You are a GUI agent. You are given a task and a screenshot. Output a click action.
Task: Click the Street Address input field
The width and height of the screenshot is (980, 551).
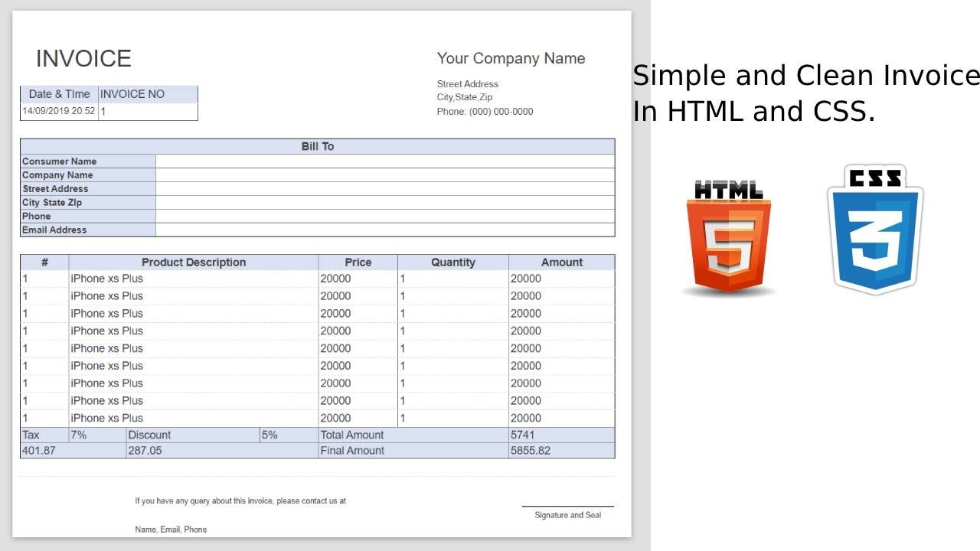[x=383, y=188]
